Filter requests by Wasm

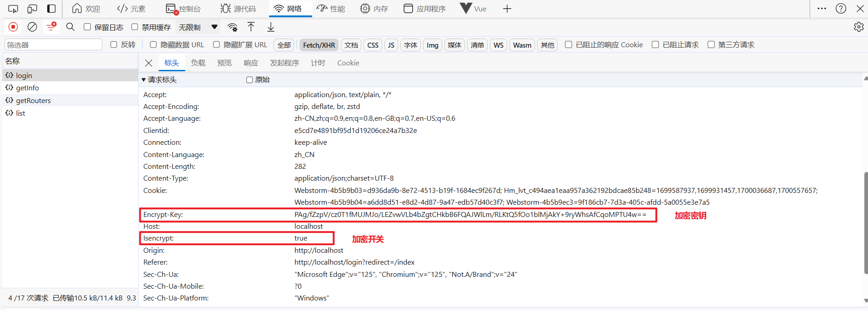point(522,45)
